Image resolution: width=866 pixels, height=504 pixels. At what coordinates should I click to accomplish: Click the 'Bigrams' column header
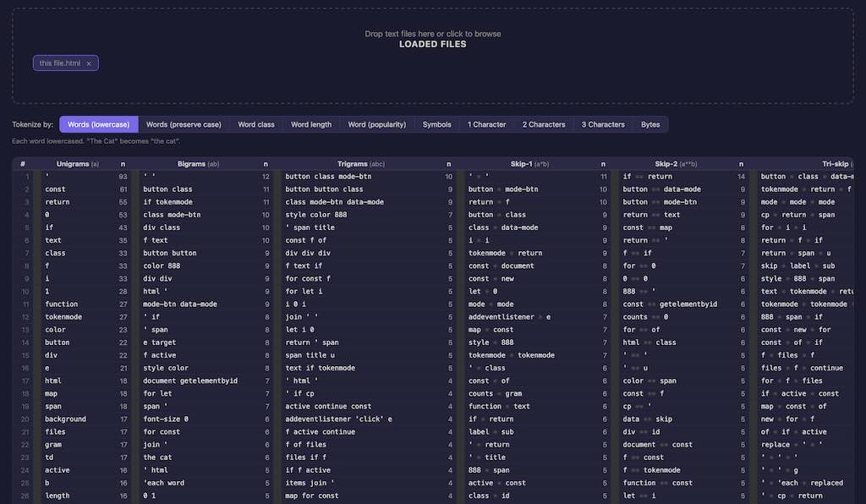pos(193,164)
